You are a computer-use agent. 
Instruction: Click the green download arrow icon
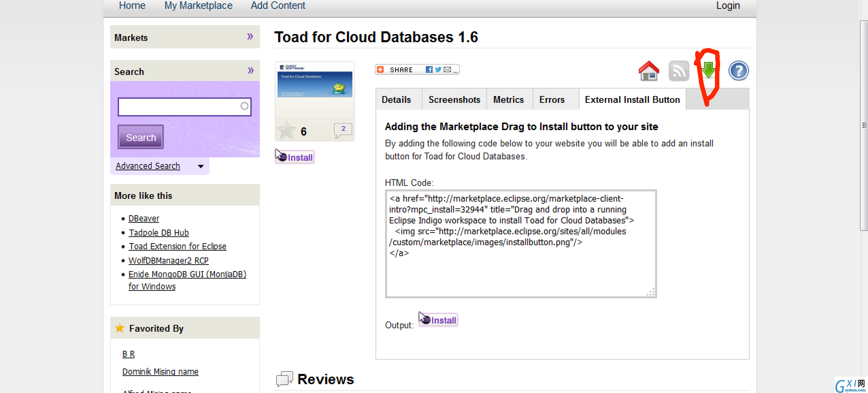click(x=708, y=70)
